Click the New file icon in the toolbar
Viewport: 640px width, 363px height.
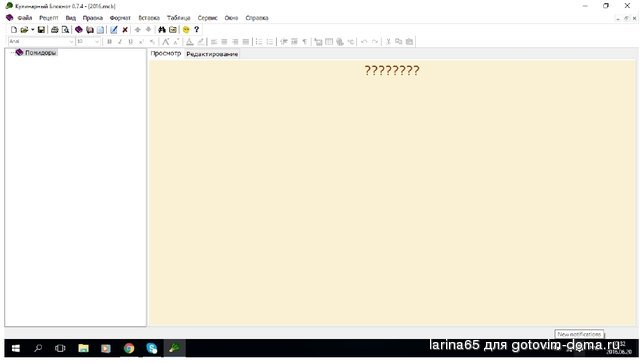tap(14, 30)
